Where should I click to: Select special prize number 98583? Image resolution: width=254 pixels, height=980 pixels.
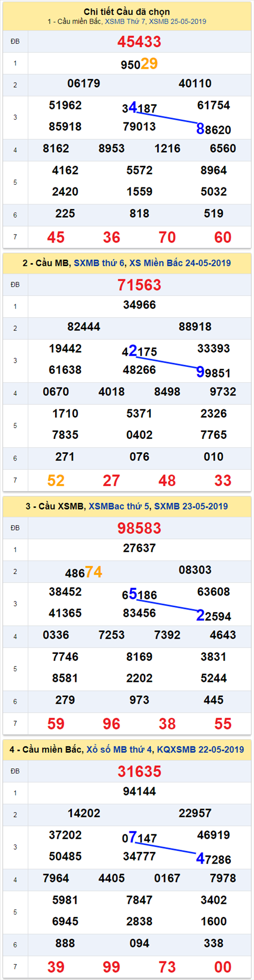[139, 528]
